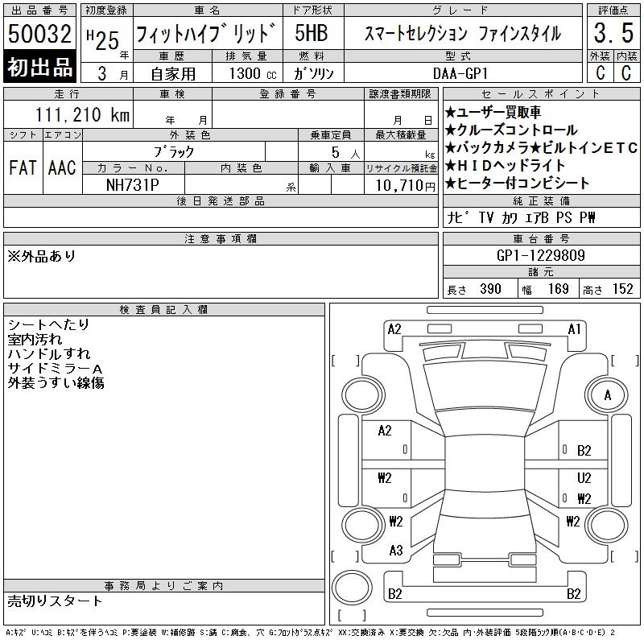644x644 pixels.
Task: Click recycle deposit 10,710円
Action: click(405, 186)
